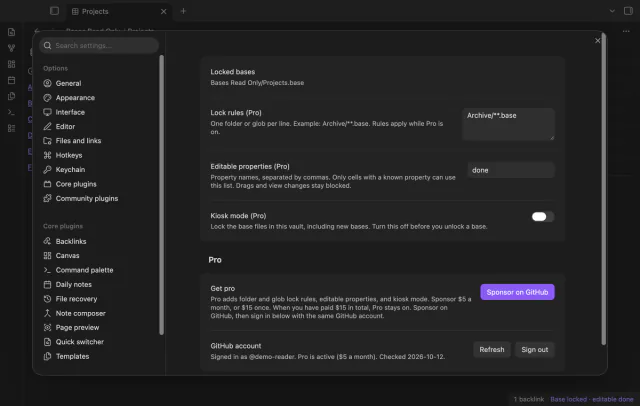Click the Note composer merge icon
This screenshot has height=406, width=640.
click(47, 313)
